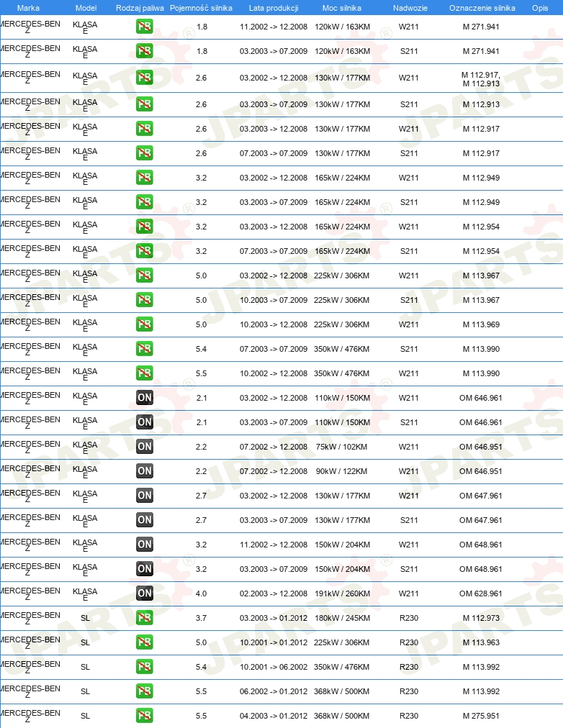The image size is (563, 728).
Task: Click the ON diesel icon in the OM 628.961 row
Action: [145, 593]
